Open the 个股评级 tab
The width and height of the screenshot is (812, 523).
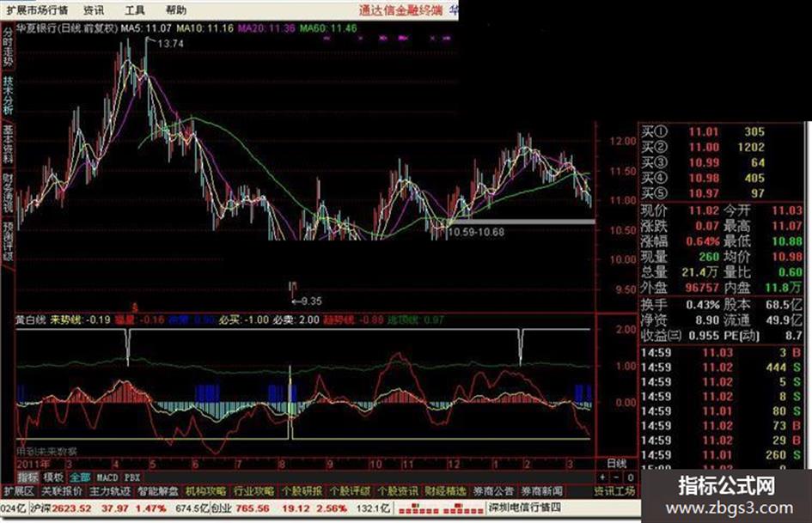(x=350, y=491)
